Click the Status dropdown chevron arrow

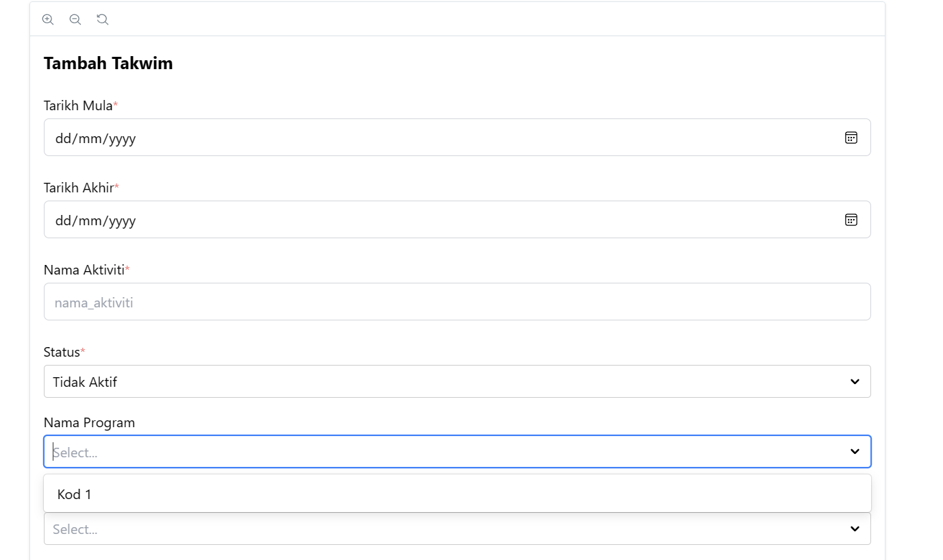(855, 381)
